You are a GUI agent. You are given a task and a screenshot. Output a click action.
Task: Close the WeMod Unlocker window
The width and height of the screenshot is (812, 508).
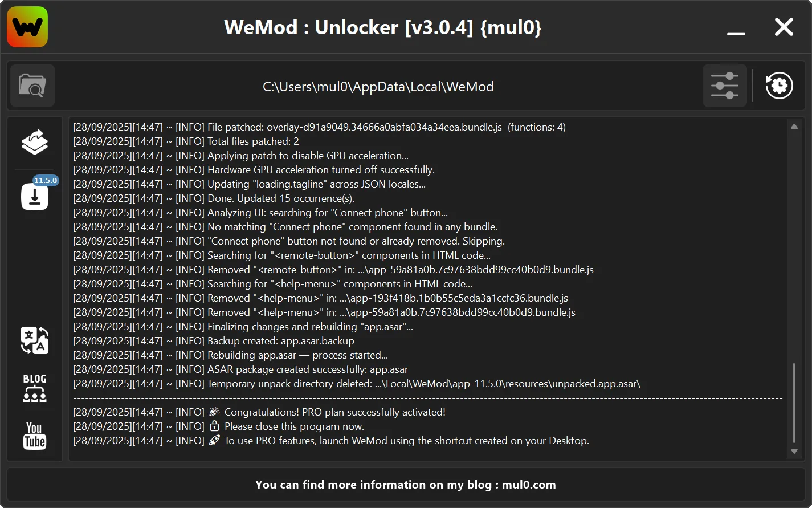coord(784,27)
